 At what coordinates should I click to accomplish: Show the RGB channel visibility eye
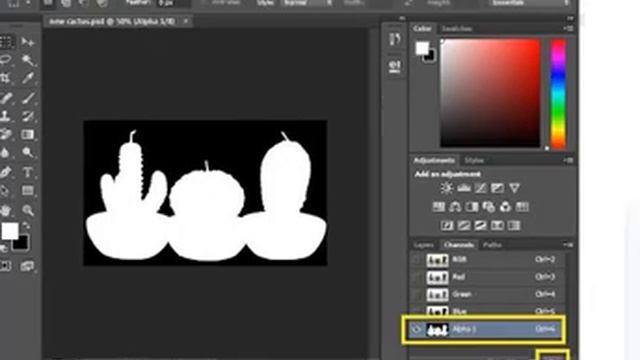click(x=417, y=260)
